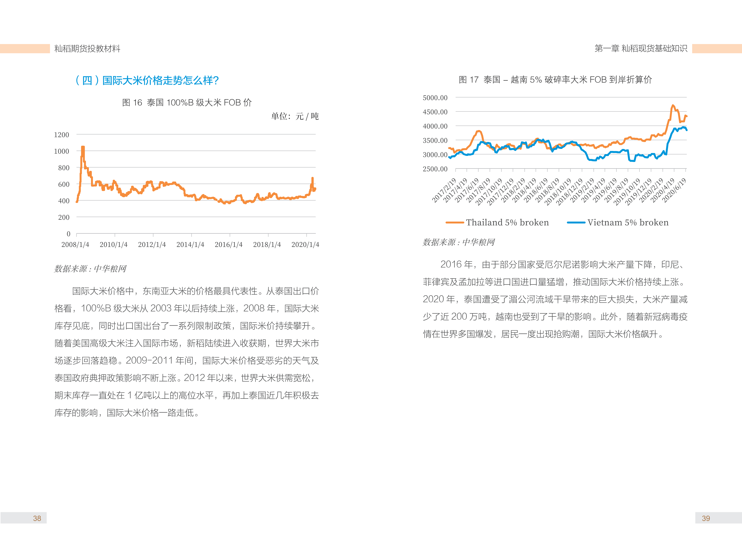This screenshot has width=742, height=560.
Task: Click the y-axis value '800' in figure 16
Action: [x=64, y=168]
